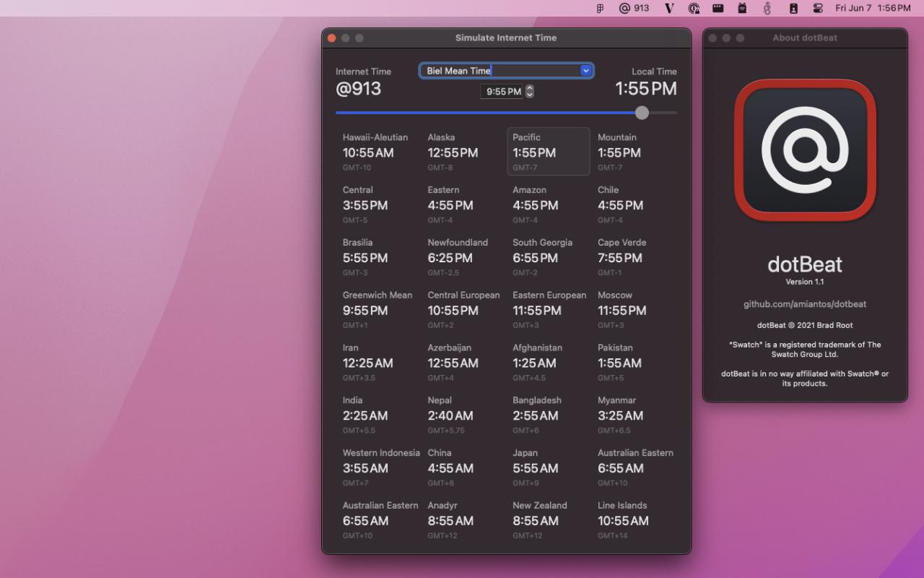Click the Biel Mean Time text field

coord(500,71)
